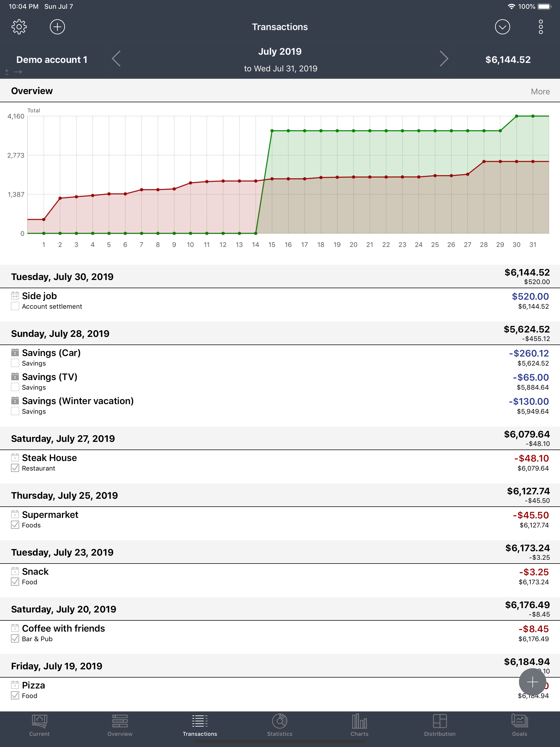Tap the Tuesday, July 30, 2019 header
The width and height of the screenshot is (560, 747).
click(x=280, y=277)
